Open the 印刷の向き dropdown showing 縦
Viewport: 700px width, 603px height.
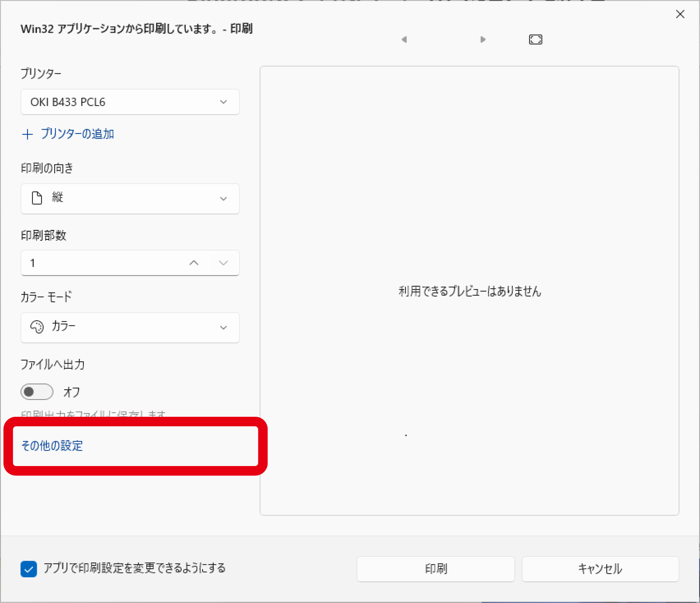tap(130, 198)
